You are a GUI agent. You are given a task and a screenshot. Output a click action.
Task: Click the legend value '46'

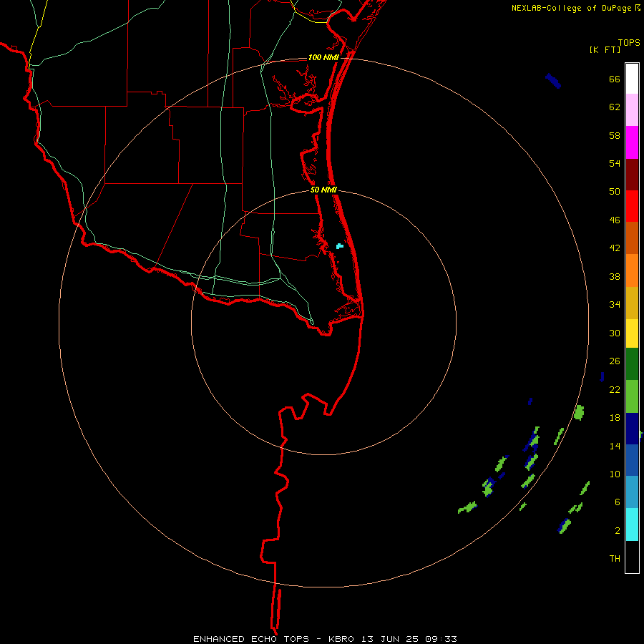tap(615, 220)
